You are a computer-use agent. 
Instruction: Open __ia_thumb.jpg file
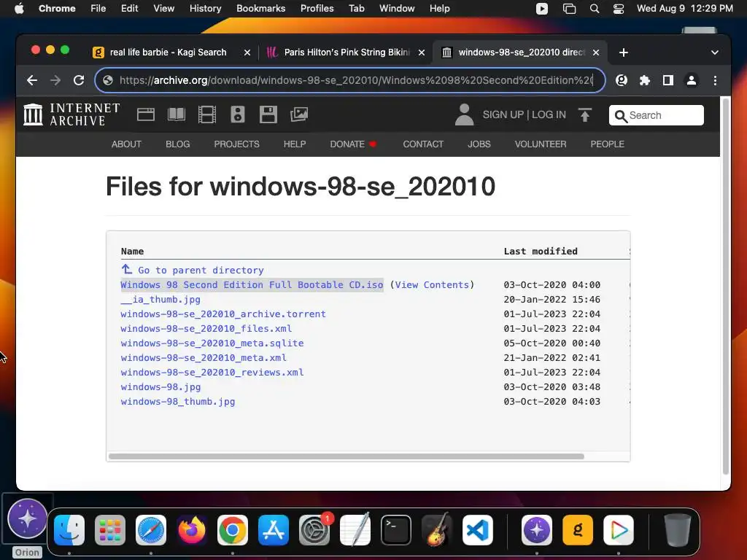click(160, 300)
